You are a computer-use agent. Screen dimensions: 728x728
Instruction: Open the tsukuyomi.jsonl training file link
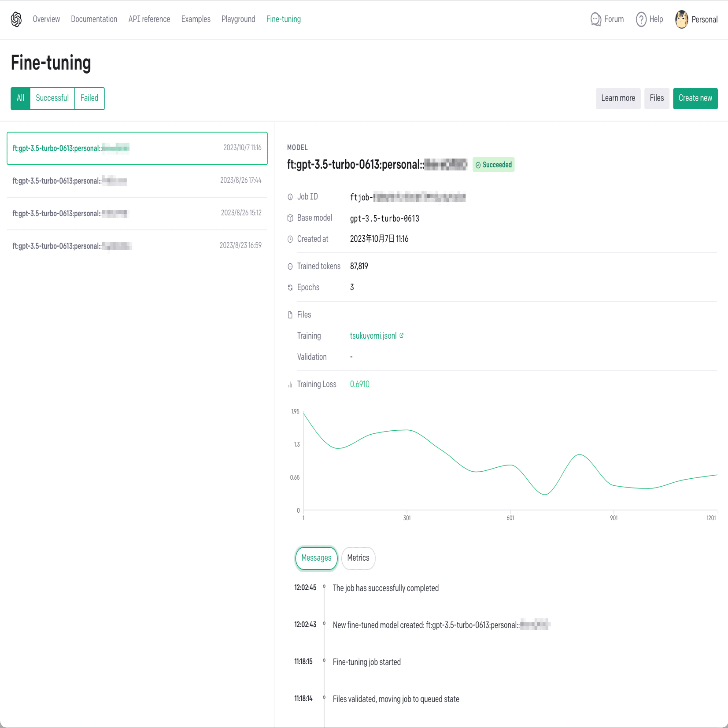tap(373, 335)
